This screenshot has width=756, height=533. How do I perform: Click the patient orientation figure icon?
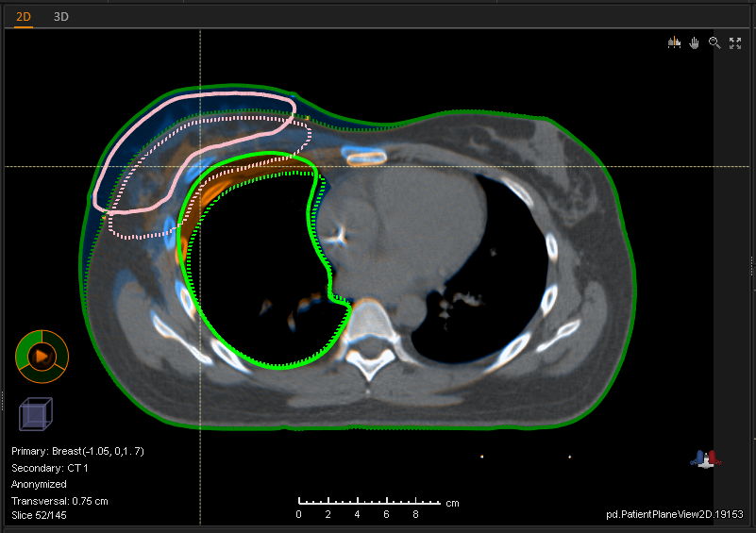(706, 458)
